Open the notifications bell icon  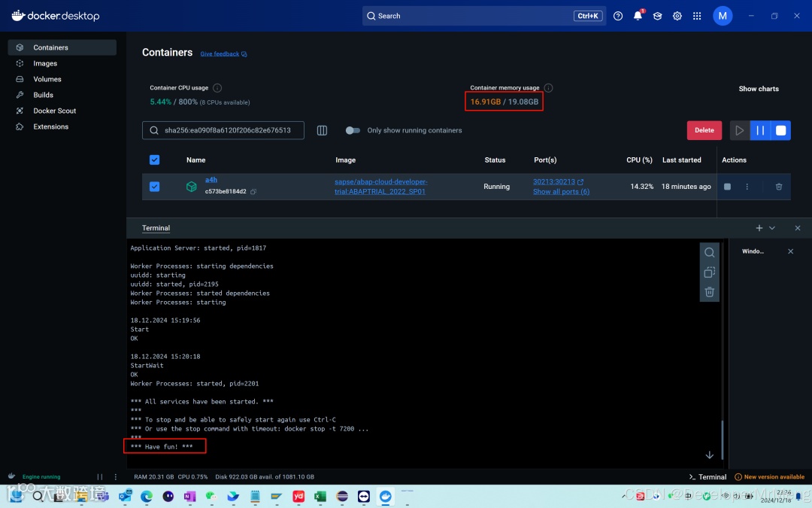click(x=638, y=16)
